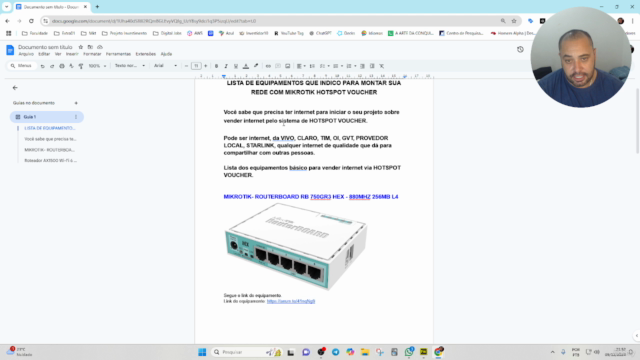Insert link from toolbar
Screen dimensions: 640x360
coord(268,66)
